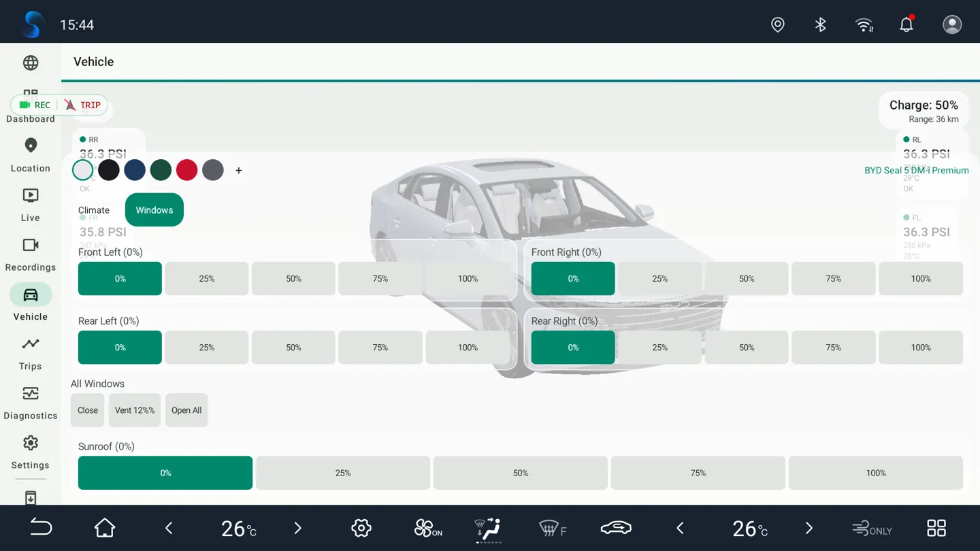Toggle the REC camera recording pill

(x=35, y=105)
